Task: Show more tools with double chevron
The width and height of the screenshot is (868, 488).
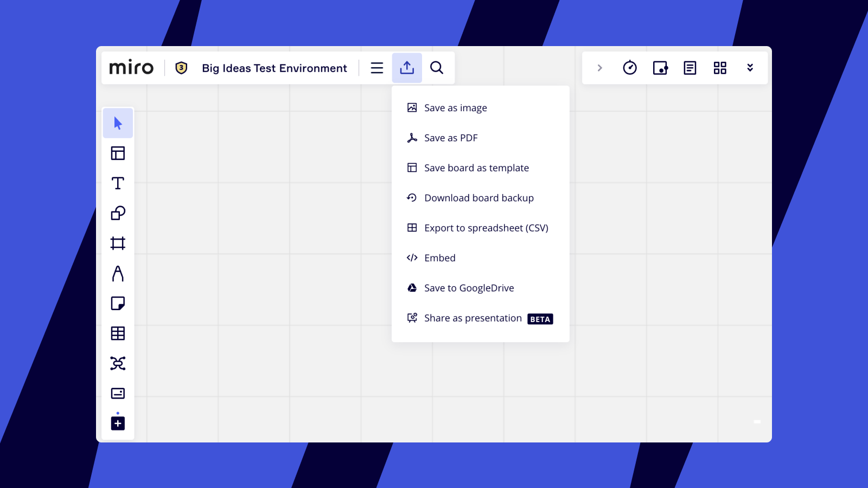Action: pos(750,68)
